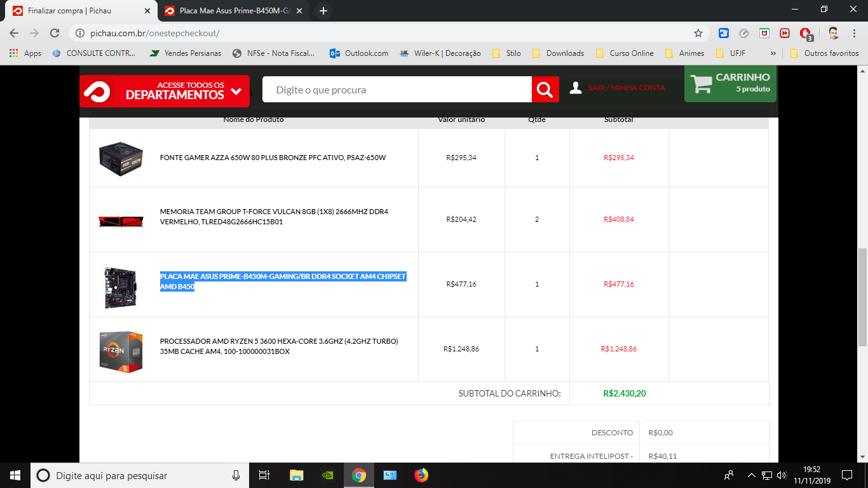Click the gray magnet extension icon
This screenshot has width=868, height=488.
(744, 33)
